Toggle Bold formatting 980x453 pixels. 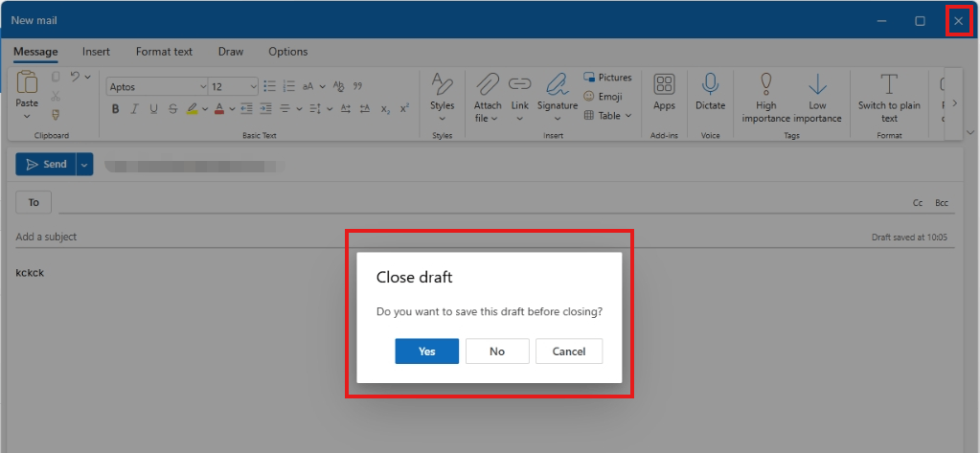click(x=115, y=109)
